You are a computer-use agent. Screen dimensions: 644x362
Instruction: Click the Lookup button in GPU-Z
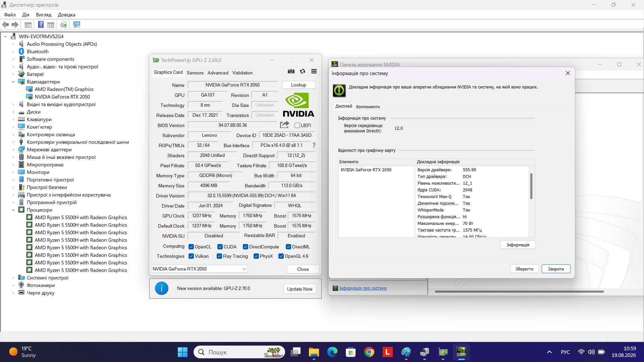(299, 85)
